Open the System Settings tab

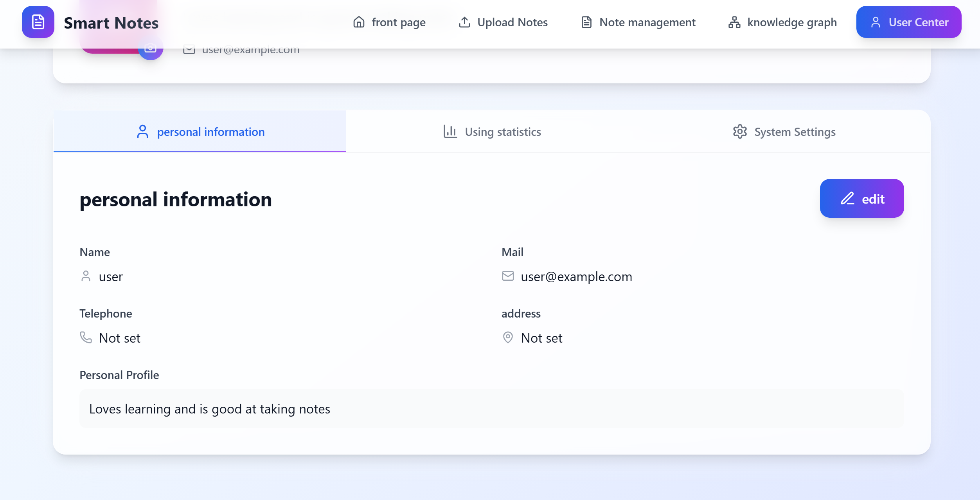784,132
